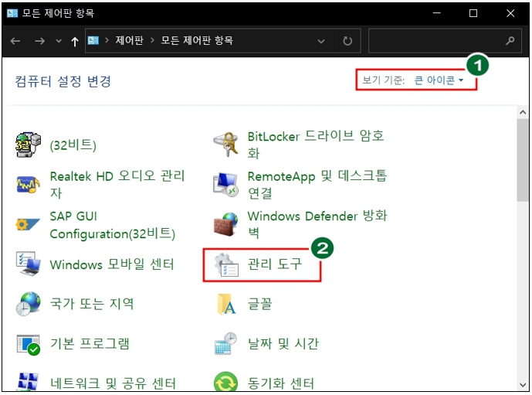Image resolution: width=532 pixels, height=395 pixels.
Task: Expand the address bar history chevron
Action: 321,42
